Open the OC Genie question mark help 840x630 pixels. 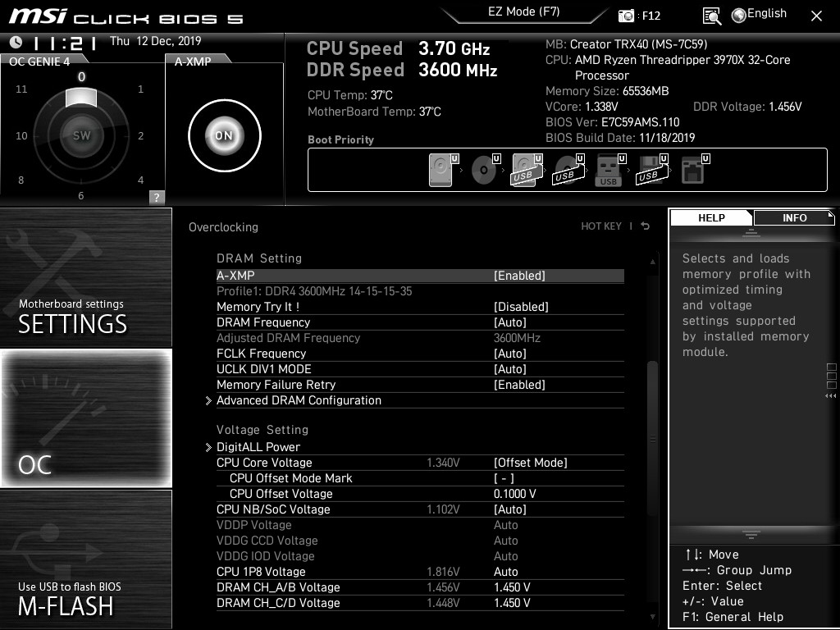pos(157,197)
